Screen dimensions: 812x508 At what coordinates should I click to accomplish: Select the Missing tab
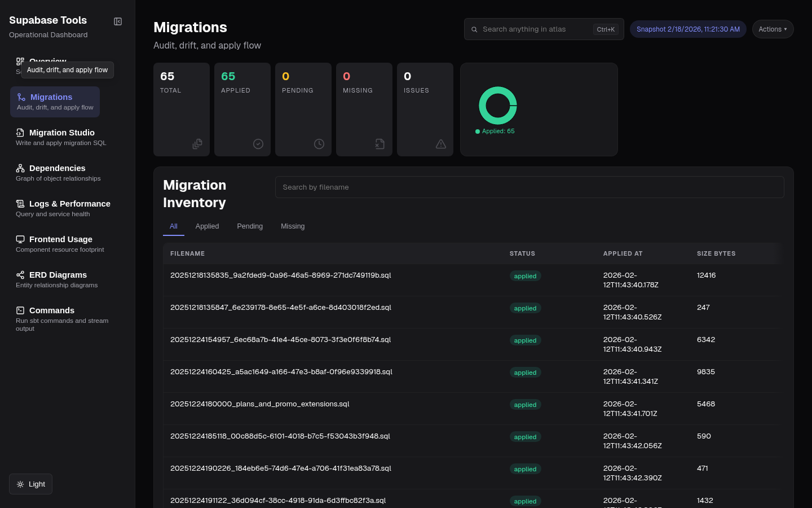coord(293,226)
